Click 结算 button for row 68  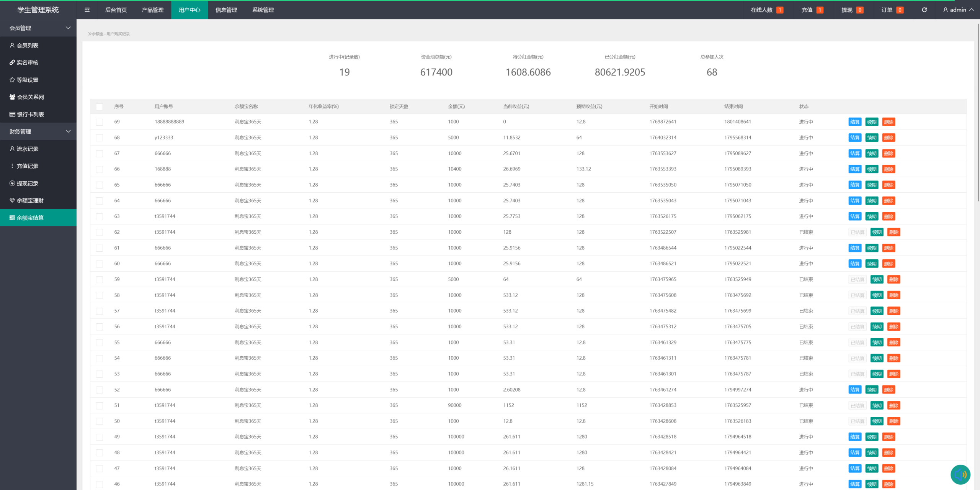pyautogui.click(x=854, y=138)
